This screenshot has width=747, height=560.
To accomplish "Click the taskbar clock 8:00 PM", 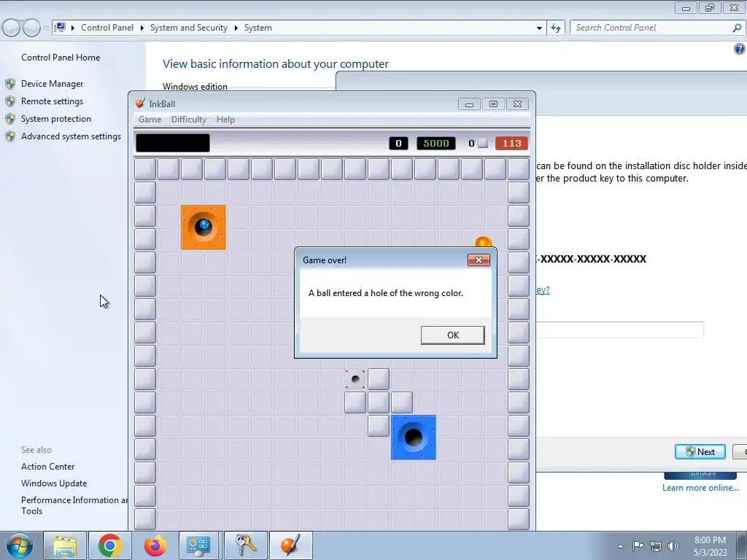I will pos(710,546).
